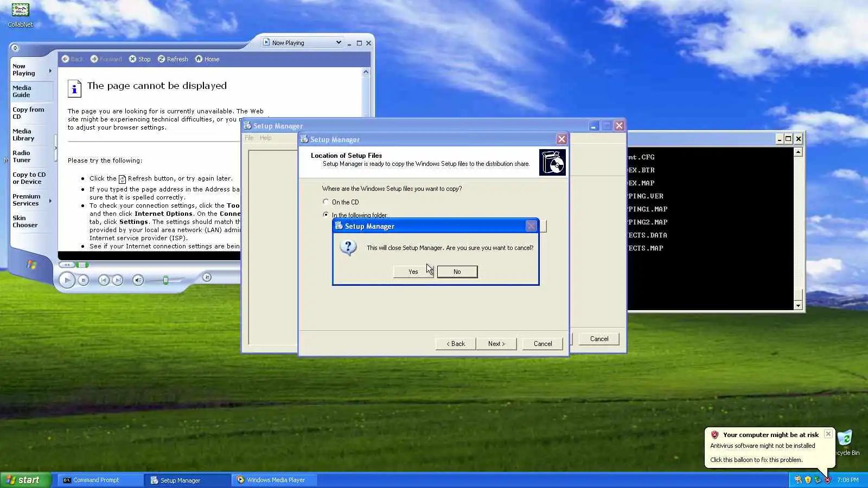Switch to Command Prompt from the taskbar
Screen dimensions: 868x488
pyautogui.click(x=100, y=480)
